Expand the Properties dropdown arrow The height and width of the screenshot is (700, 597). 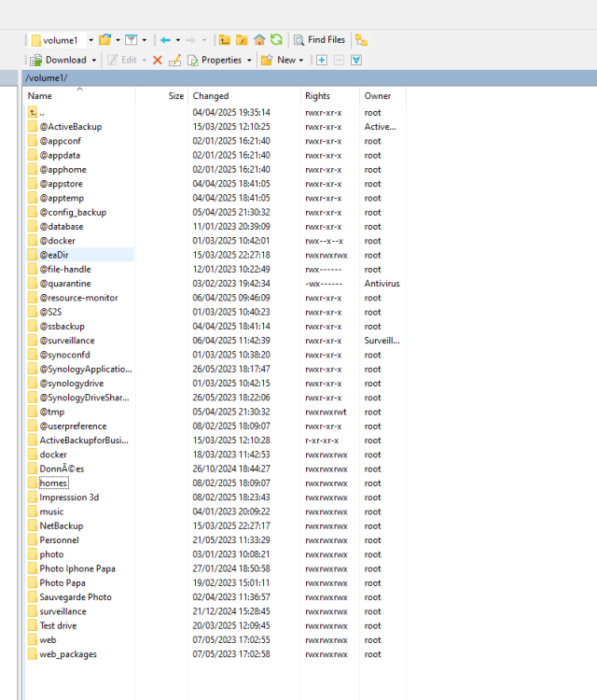click(249, 60)
